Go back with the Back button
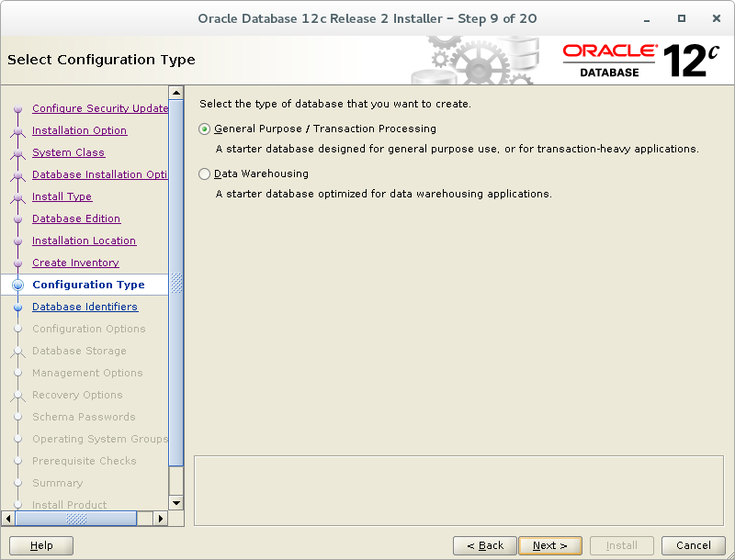Image resolution: width=735 pixels, height=560 pixels. [x=485, y=545]
